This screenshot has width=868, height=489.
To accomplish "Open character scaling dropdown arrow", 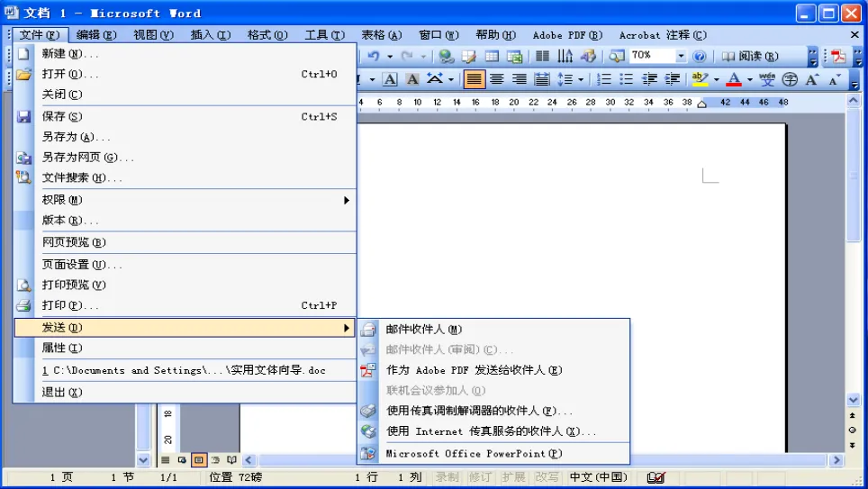I will 450,80.
